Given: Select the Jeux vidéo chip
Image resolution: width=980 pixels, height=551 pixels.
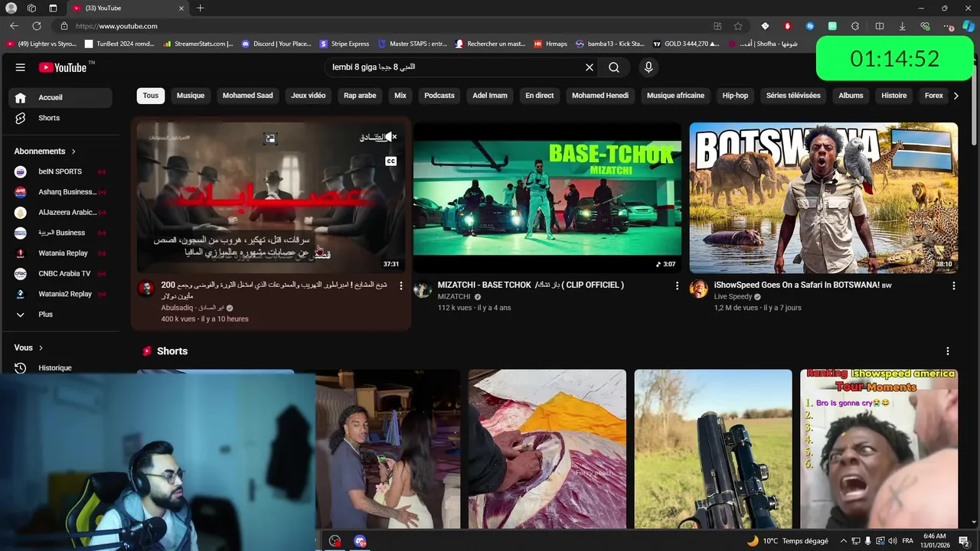Looking at the screenshot, I should pos(309,96).
